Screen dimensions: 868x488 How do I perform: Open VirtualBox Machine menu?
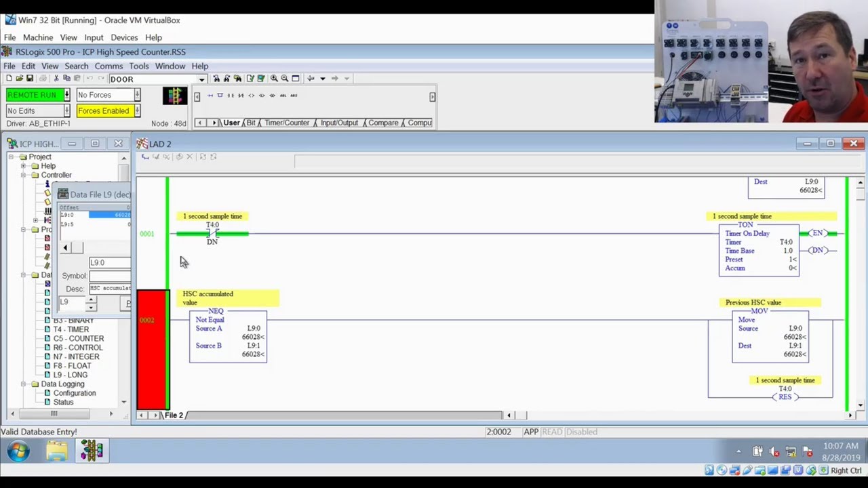pyautogui.click(x=38, y=37)
